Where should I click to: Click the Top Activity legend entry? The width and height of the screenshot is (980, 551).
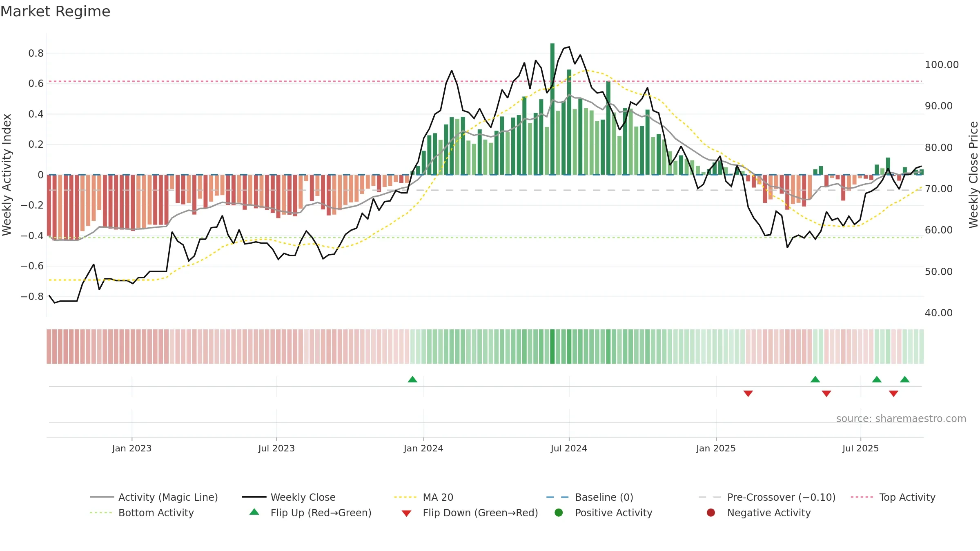tap(893, 497)
